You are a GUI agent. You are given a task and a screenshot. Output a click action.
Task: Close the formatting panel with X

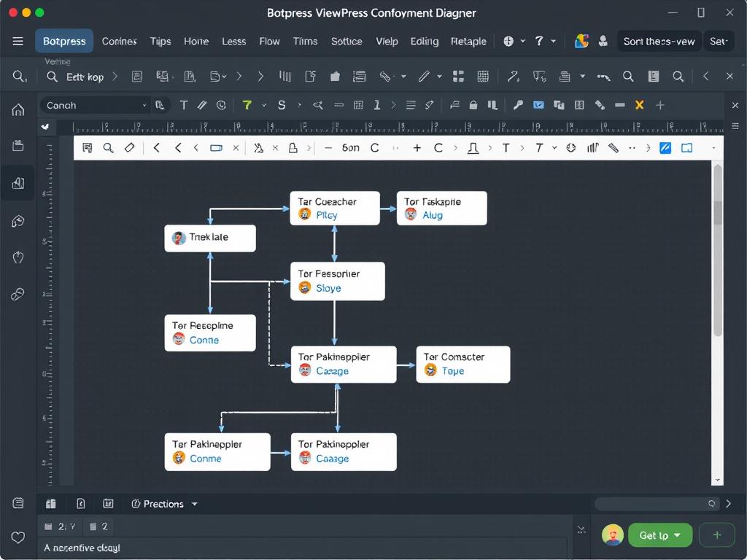pos(735,105)
